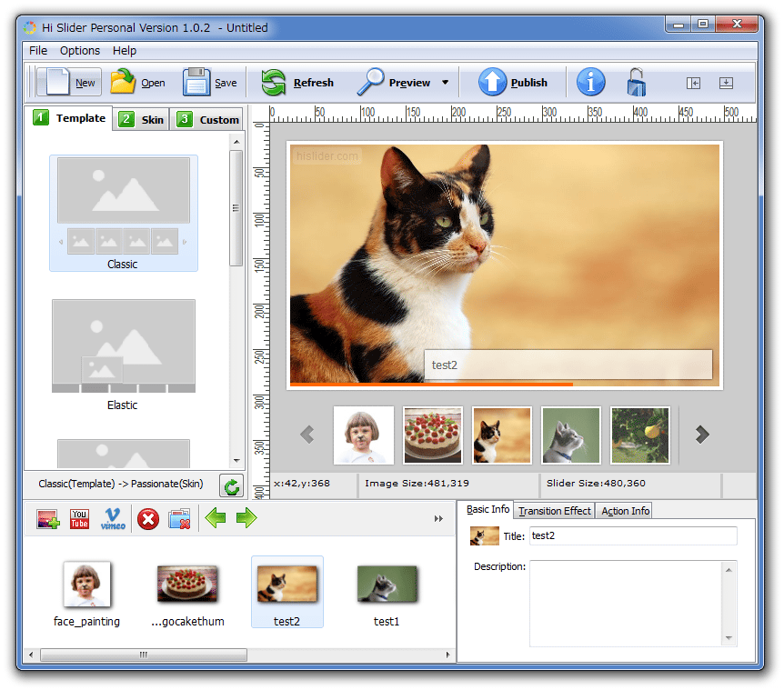Screen dimensions: 784x690
Task: Open the File menu
Action: [38, 51]
